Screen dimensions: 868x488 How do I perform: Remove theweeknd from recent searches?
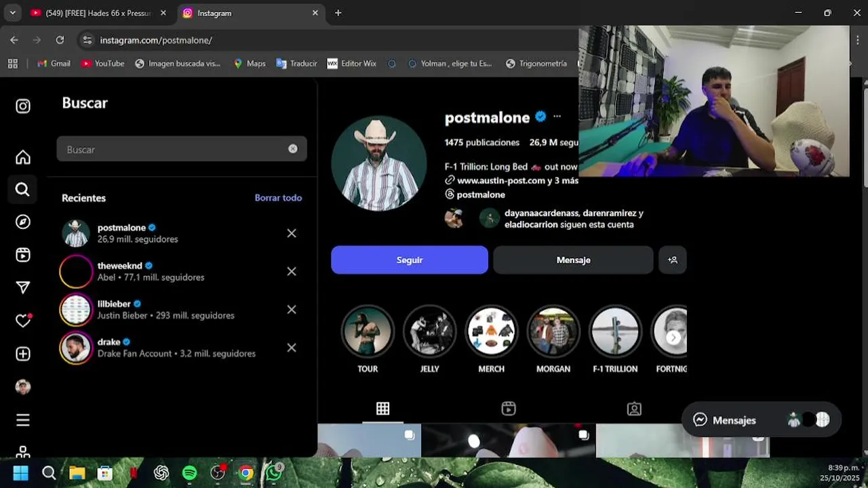click(x=292, y=271)
